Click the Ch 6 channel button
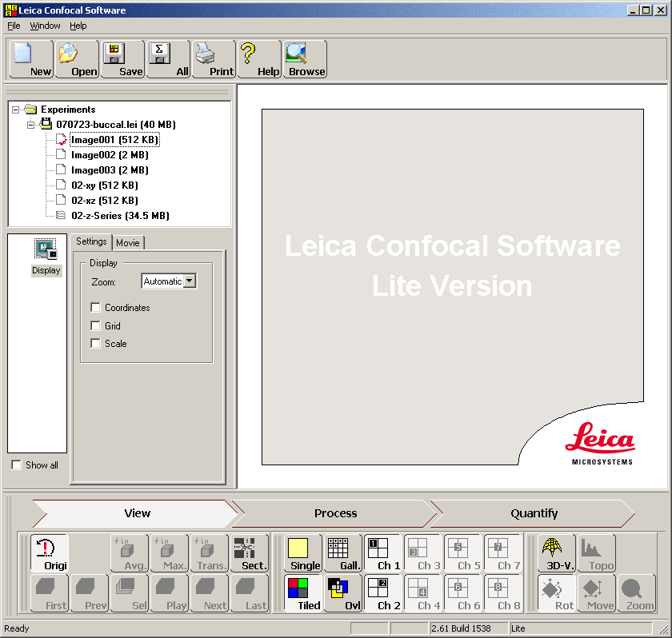672x638 pixels. (x=463, y=593)
